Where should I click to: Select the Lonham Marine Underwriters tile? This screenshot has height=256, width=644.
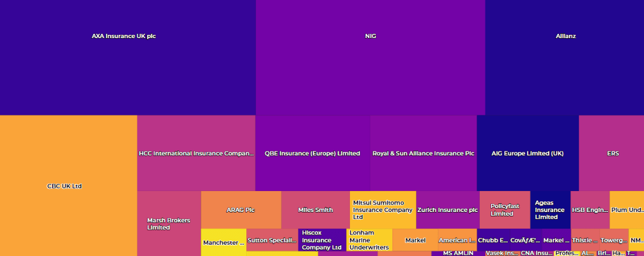(x=369, y=240)
